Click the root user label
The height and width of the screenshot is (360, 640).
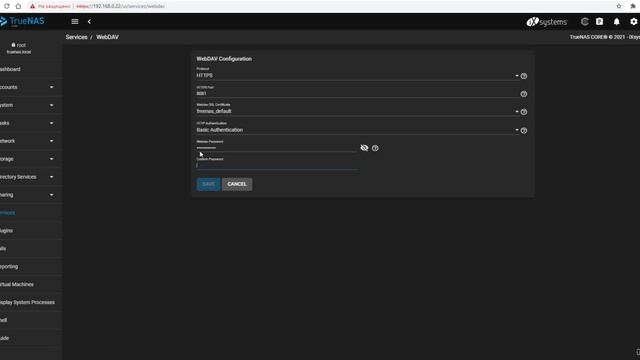coord(19,45)
